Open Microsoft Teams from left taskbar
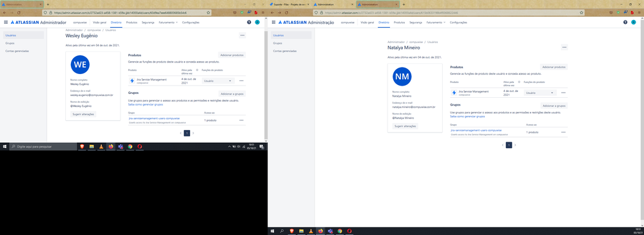 pos(121,146)
